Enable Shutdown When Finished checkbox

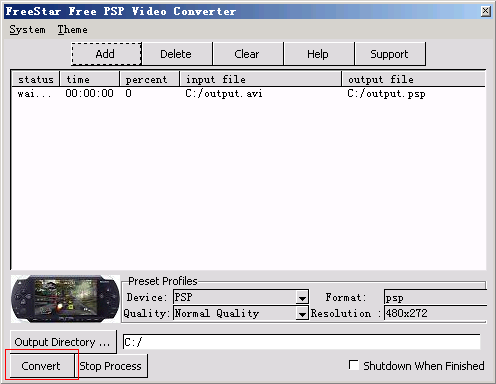pos(354,365)
